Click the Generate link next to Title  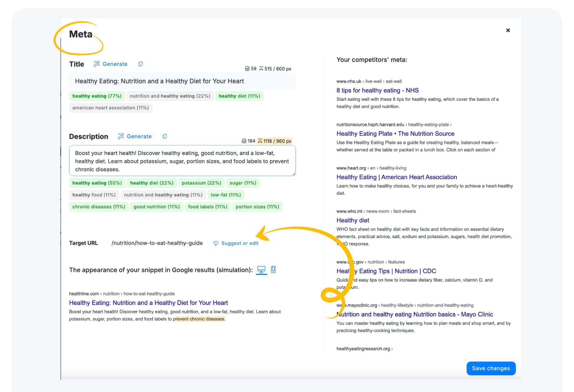[x=110, y=64]
